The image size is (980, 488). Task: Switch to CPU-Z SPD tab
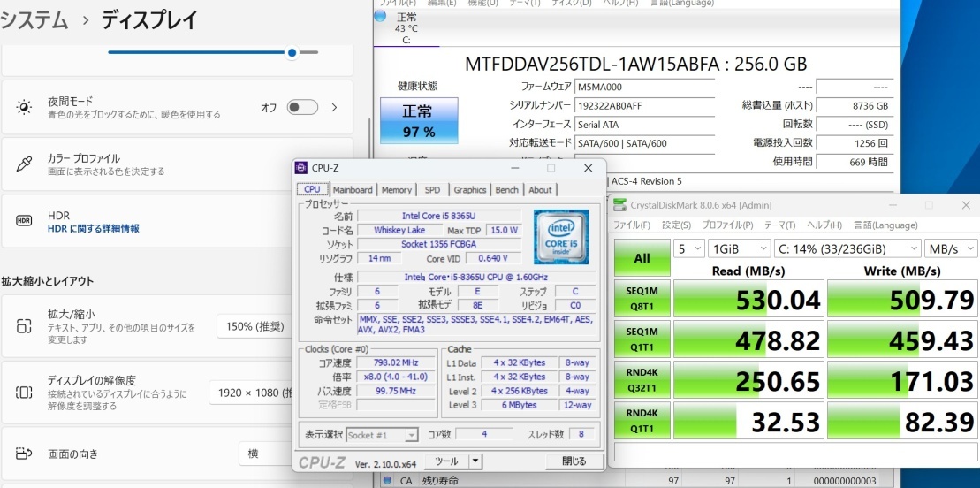click(432, 189)
